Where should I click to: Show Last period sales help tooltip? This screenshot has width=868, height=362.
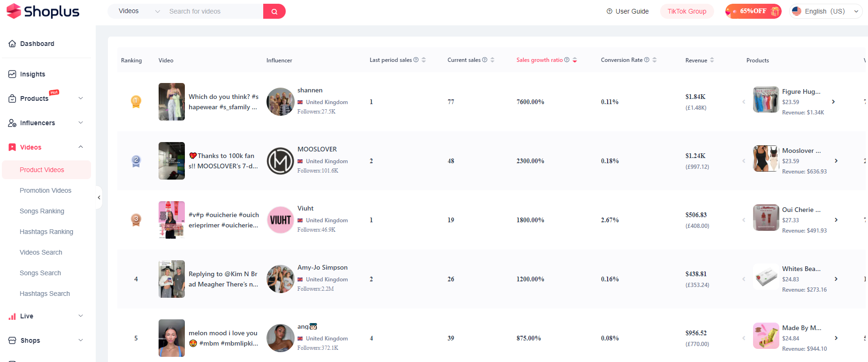pyautogui.click(x=416, y=60)
